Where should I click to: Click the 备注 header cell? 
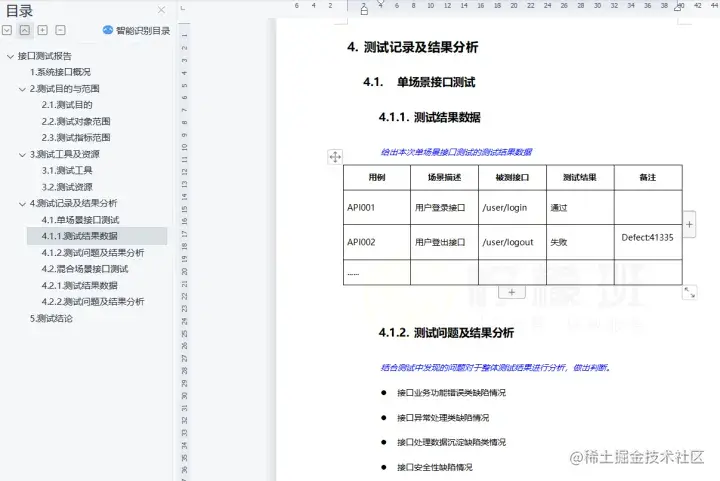coord(648,178)
